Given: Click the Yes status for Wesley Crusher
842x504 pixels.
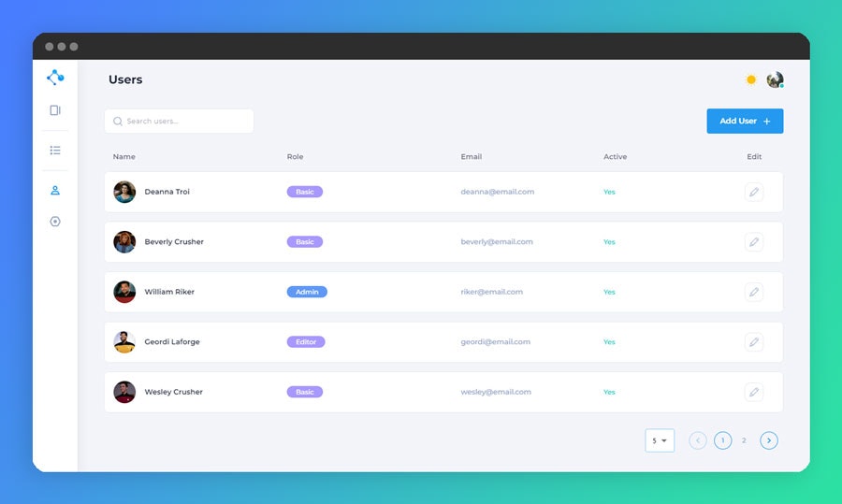Looking at the screenshot, I should (609, 393).
